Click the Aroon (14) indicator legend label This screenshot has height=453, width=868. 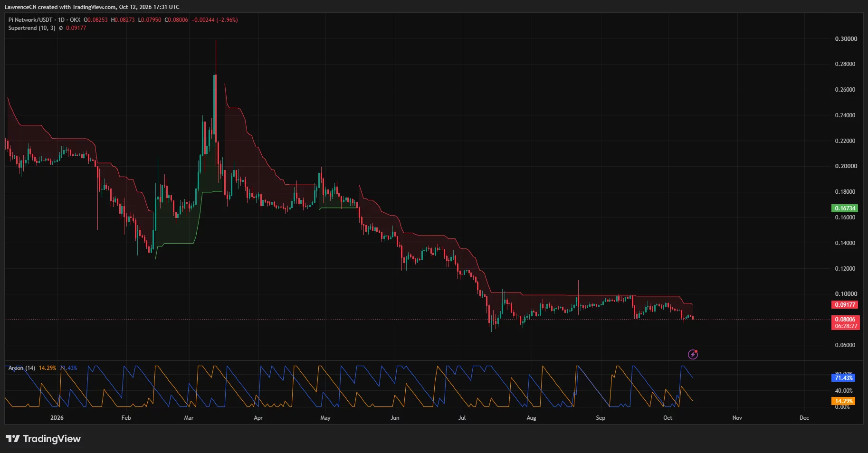[x=22, y=368]
